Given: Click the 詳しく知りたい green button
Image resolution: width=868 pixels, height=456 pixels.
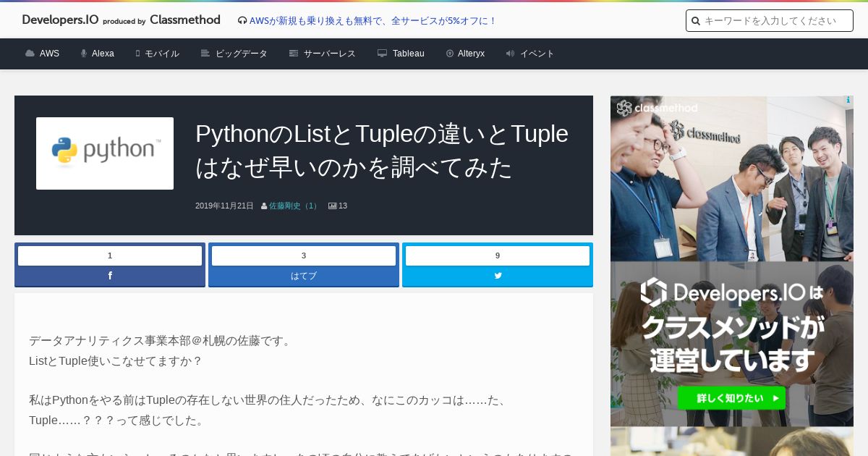Looking at the screenshot, I should pos(731,398).
